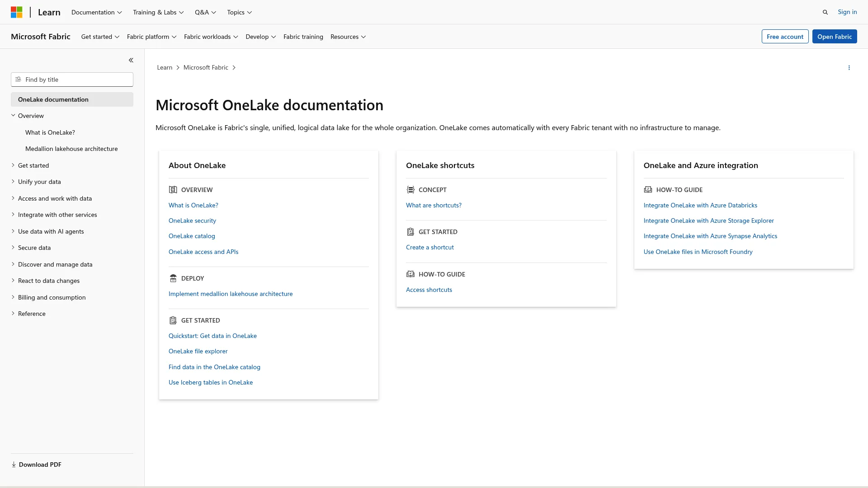Open What are shortcuts? link

[434, 205]
